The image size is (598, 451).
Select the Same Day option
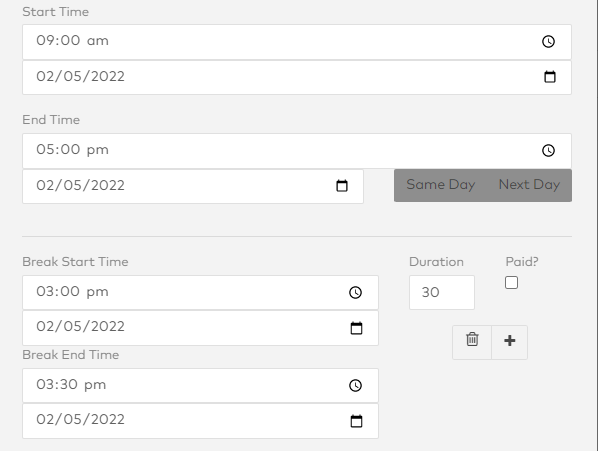(x=440, y=185)
